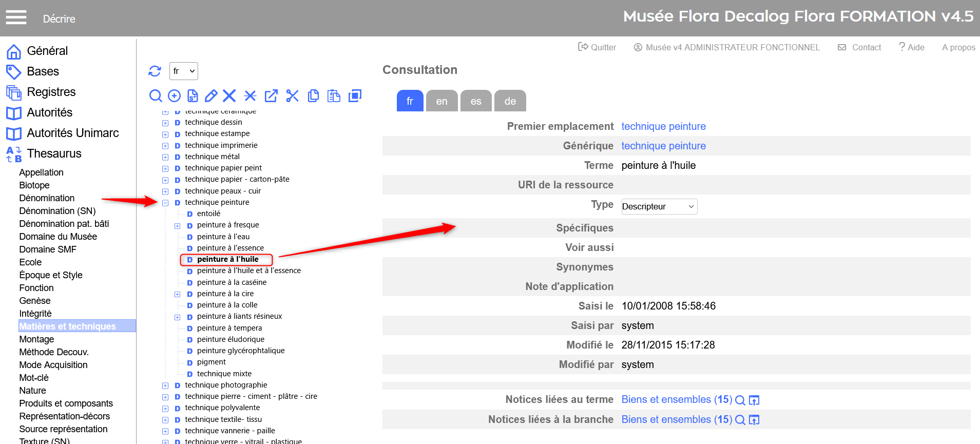The image size is (980, 444).
Task: Open the Type dropdown set to Descripteur
Action: click(x=659, y=206)
